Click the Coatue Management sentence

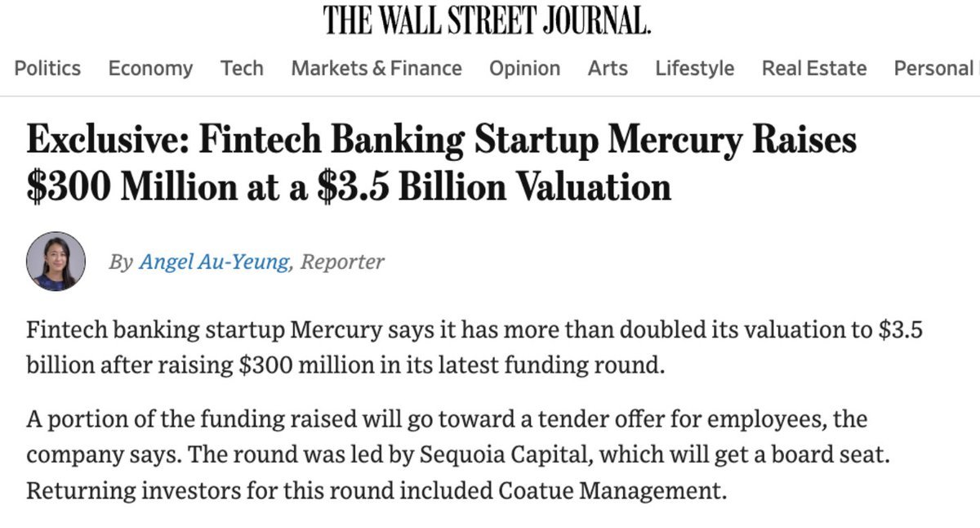click(x=376, y=492)
